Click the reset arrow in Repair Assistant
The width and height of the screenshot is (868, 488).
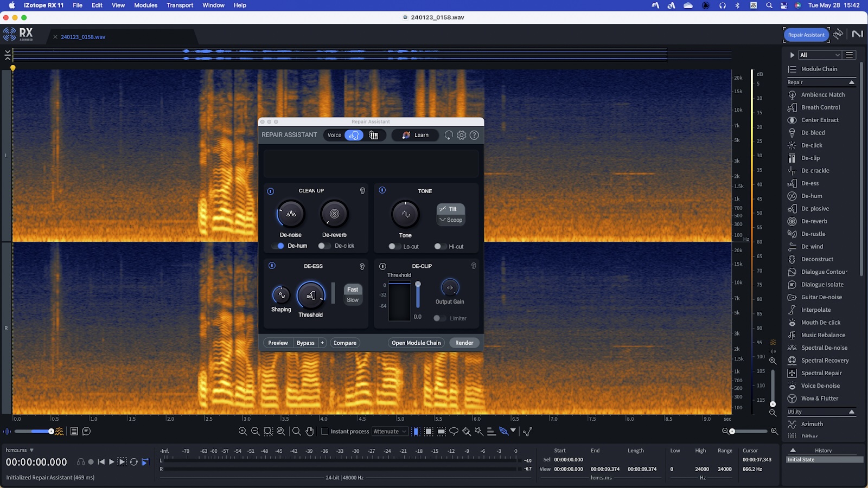point(449,135)
